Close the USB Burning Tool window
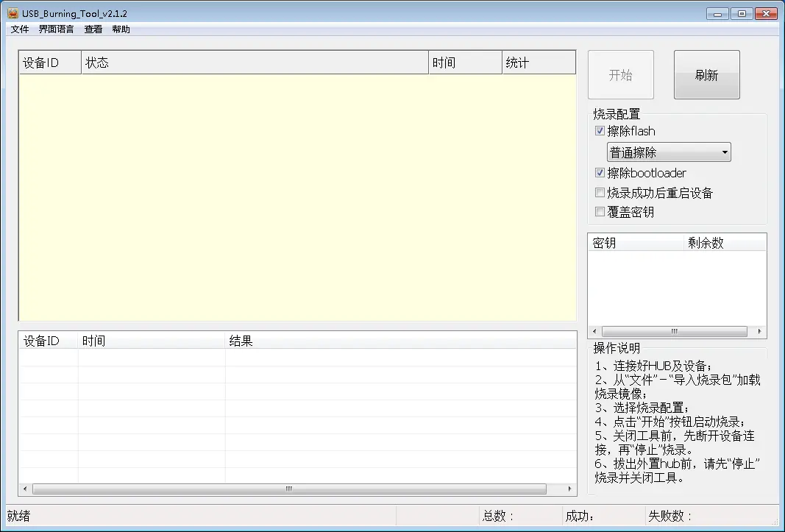This screenshot has width=785, height=532. pos(766,13)
